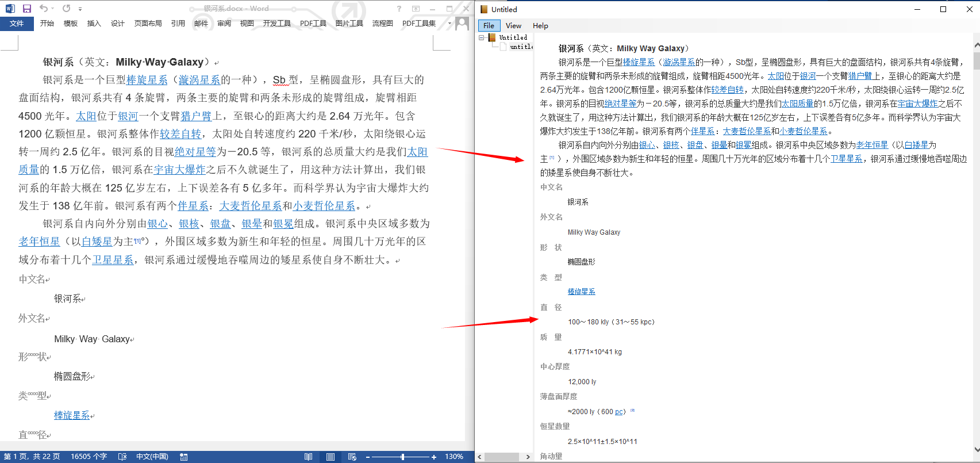Click the 大麦哲伦星系 link in Word document

click(x=251, y=206)
